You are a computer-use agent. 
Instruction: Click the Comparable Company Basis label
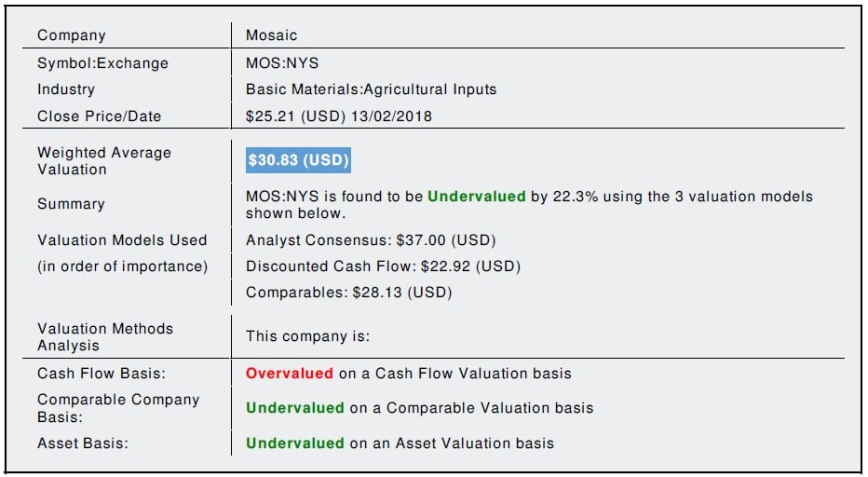(x=117, y=408)
